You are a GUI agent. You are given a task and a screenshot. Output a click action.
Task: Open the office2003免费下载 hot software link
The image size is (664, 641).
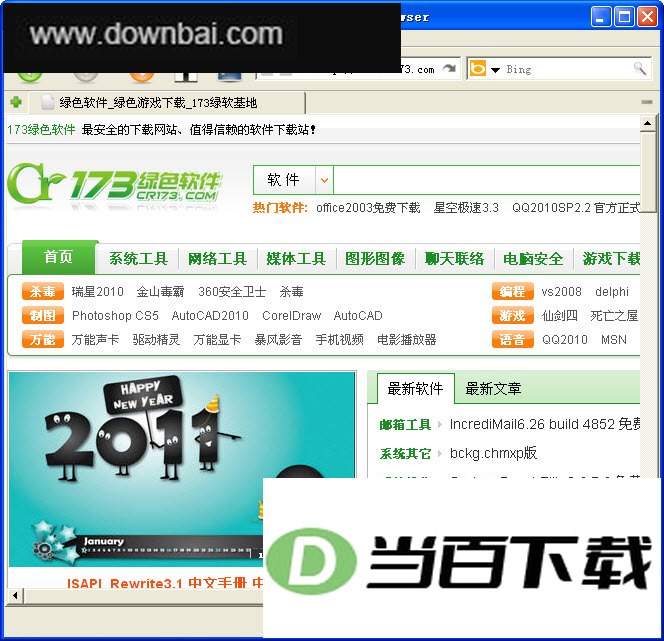tap(368, 208)
